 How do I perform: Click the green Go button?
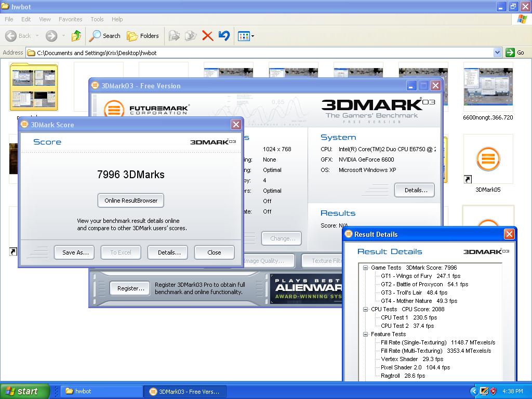(x=515, y=52)
